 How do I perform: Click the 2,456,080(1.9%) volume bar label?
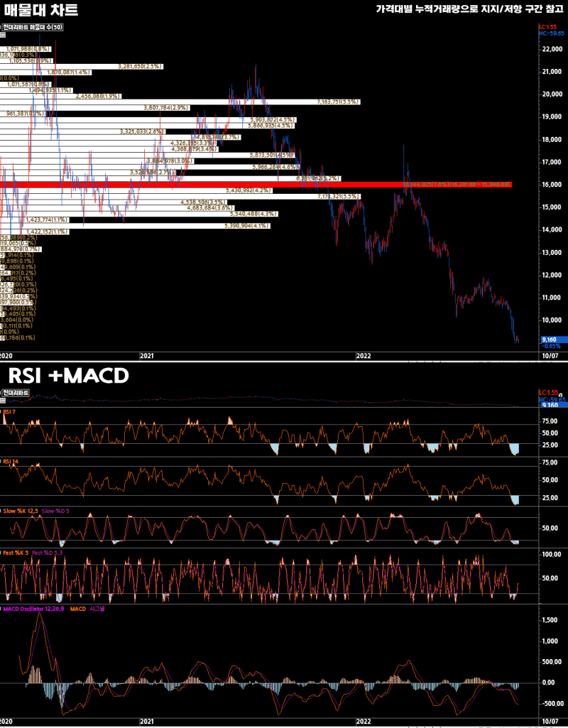97,96
